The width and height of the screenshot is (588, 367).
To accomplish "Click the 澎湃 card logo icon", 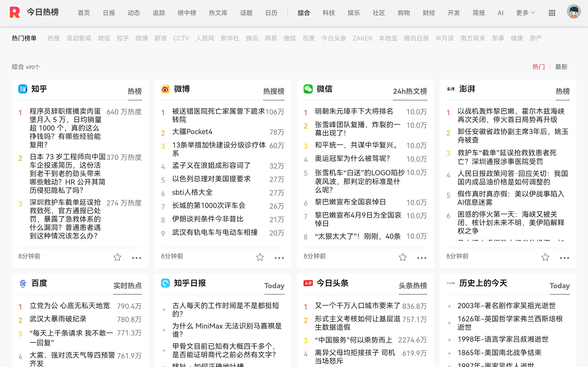I will 451,89.
